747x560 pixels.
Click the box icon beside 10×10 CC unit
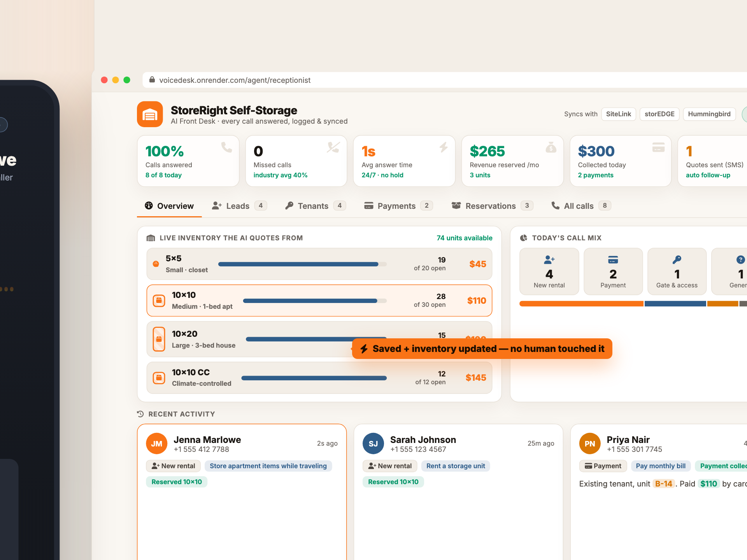click(x=159, y=378)
